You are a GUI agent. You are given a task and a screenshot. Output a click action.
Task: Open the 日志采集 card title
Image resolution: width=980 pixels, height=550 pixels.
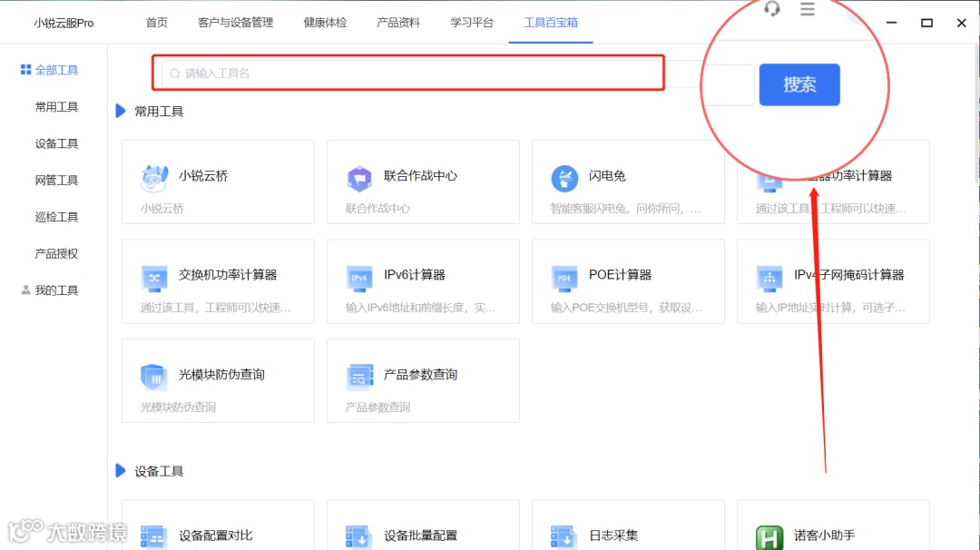pos(613,535)
